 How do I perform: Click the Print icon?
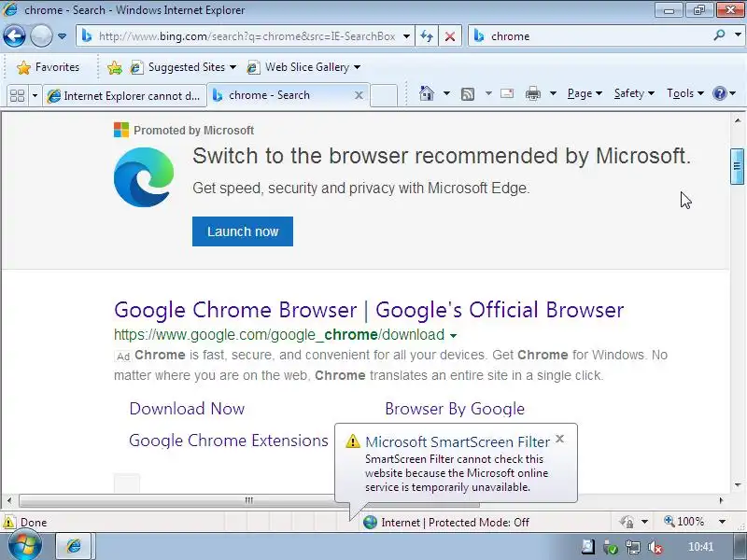[x=532, y=93]
